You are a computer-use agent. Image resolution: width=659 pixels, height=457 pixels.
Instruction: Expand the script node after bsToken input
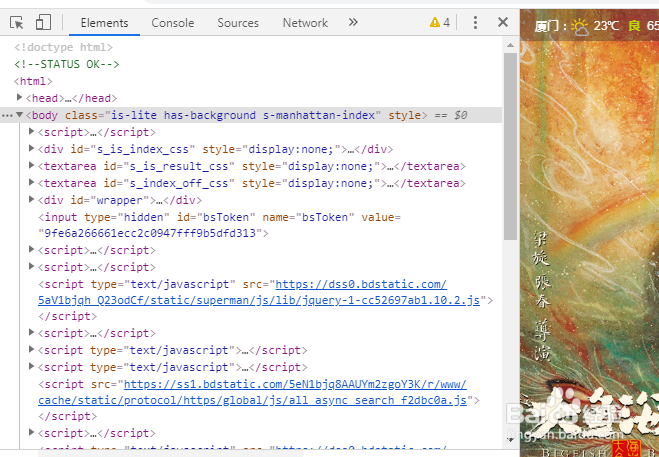31,250
